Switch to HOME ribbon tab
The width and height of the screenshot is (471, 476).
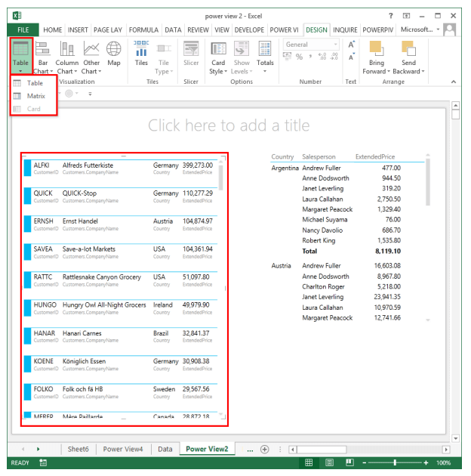pyautogui.click(x=53, y=29)
